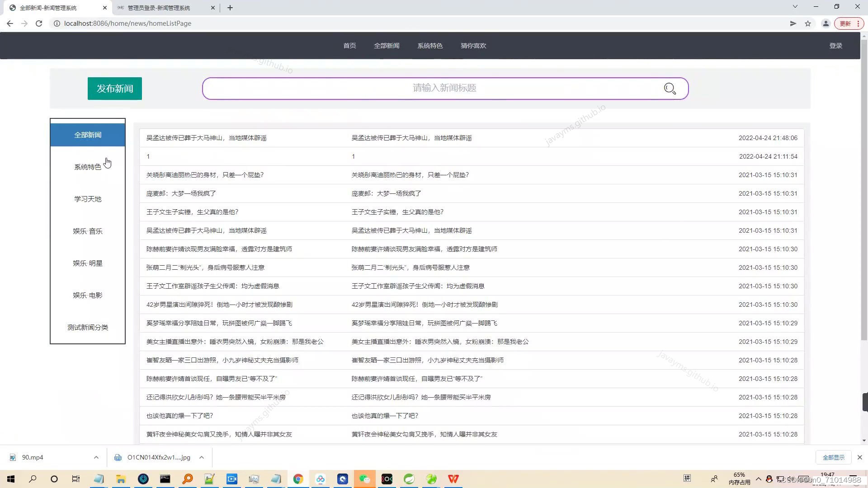Click the page vertical scrollbar
The image size is (868, 488).
[864, 190]
